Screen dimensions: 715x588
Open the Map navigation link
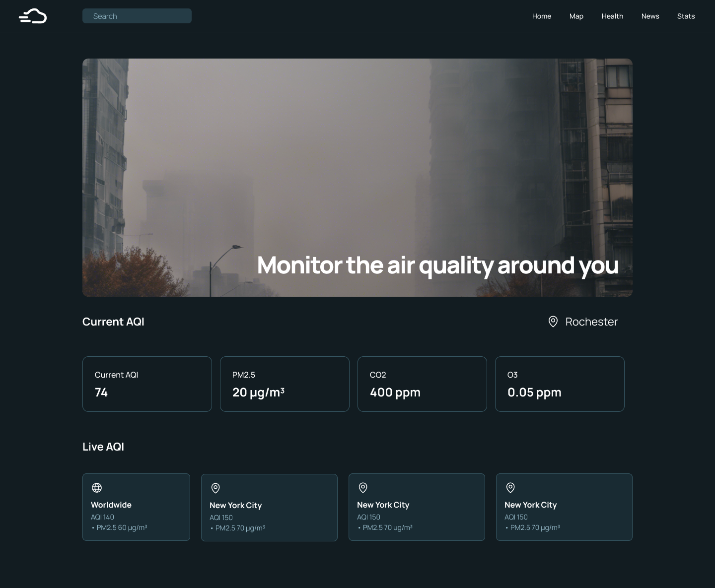tap(576, 16)
